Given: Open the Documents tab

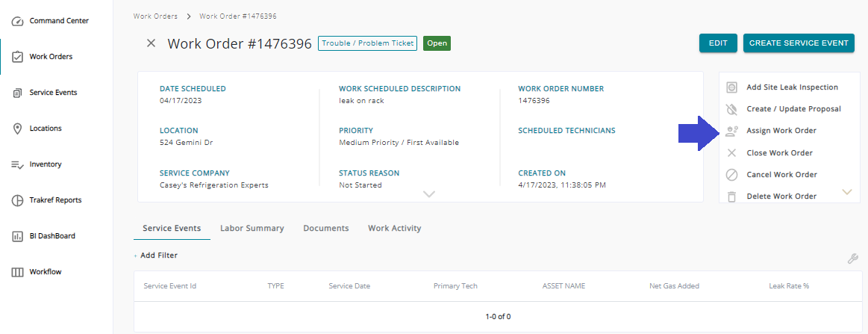Looking at the screenshot, I should [326, 228].
